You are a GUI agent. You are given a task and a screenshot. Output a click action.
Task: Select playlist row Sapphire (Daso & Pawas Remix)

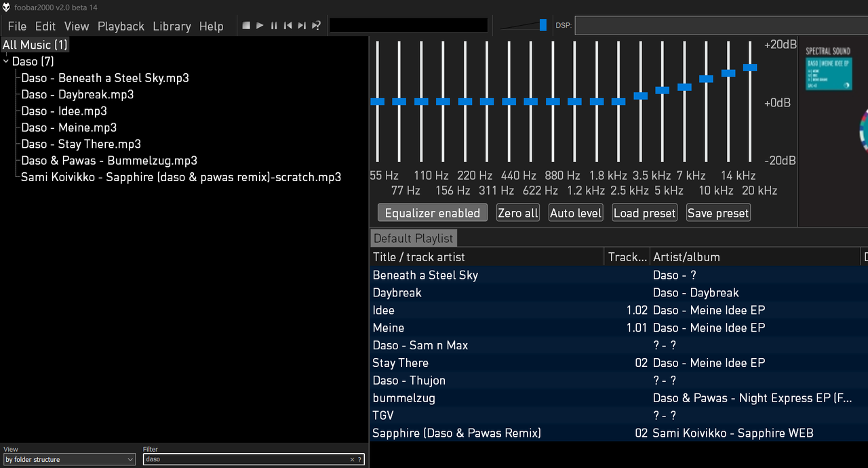click(x=618, y=433)
